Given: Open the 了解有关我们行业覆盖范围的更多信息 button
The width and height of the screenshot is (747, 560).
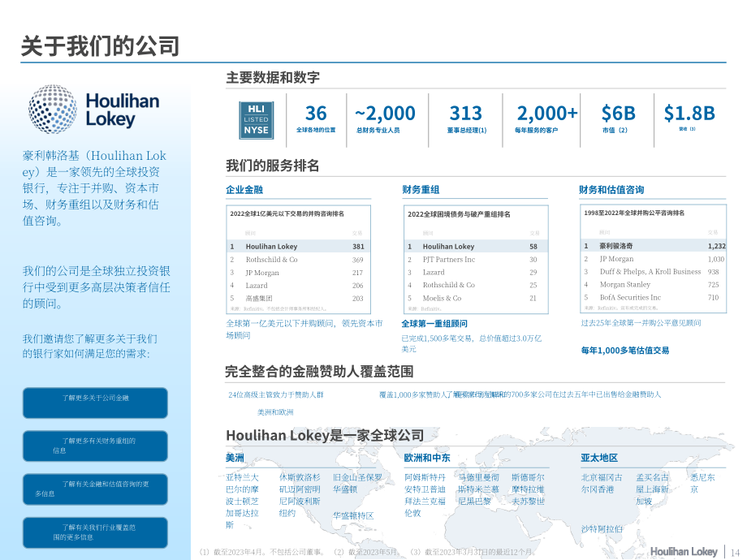Looking at the screenshot, I should pos(95,532).
